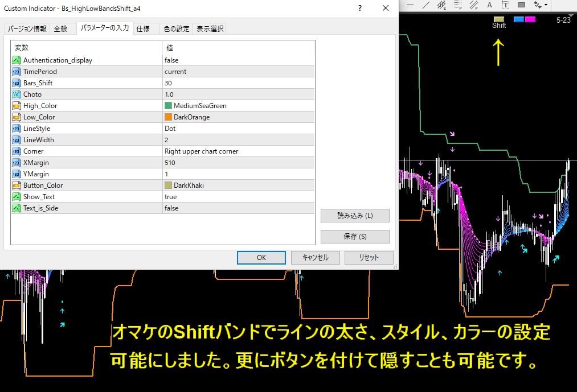The height and width of the screenshot is (392, 577).
Task: Click the help question mark in dialog
Action: tap(360, 8)
